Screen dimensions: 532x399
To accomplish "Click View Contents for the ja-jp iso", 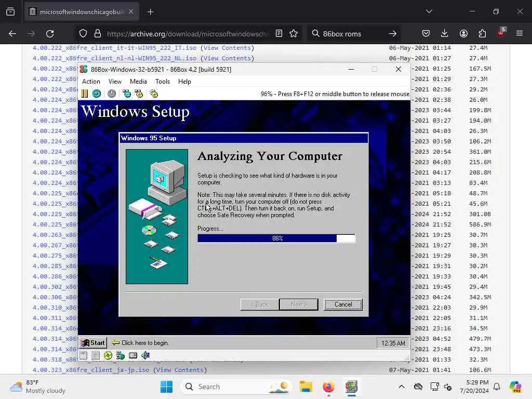I will pyautogui.click(x=180, y=370).
